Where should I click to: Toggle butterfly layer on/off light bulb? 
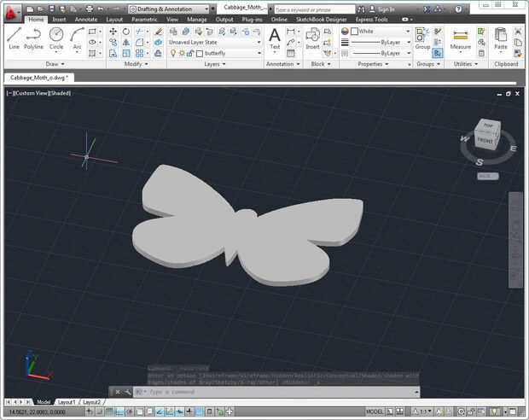click(173, 53)
